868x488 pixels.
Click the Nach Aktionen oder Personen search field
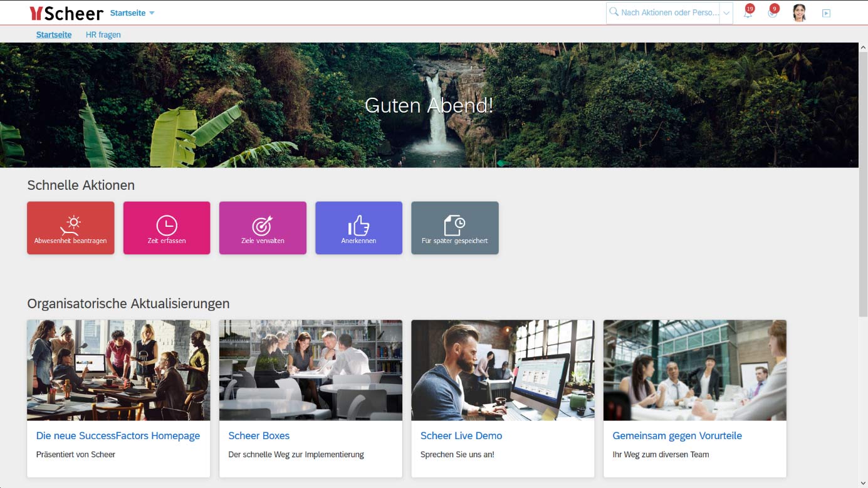coord(669,13)
